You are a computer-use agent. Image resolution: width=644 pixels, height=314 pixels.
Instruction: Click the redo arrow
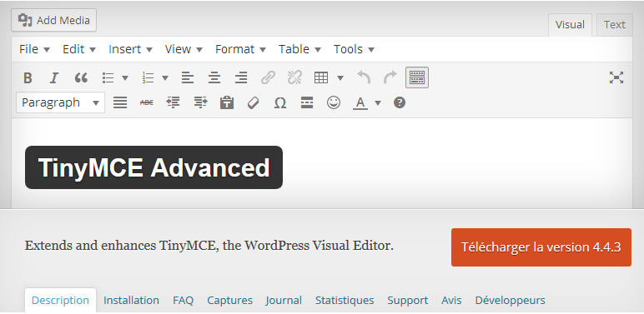coord(390,77)
